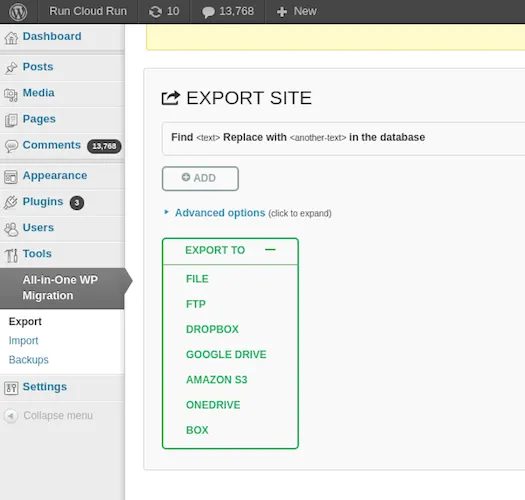Click the Plugins update count badge
525x500 pixels.
pyautogui.click(x=77, y=203)
